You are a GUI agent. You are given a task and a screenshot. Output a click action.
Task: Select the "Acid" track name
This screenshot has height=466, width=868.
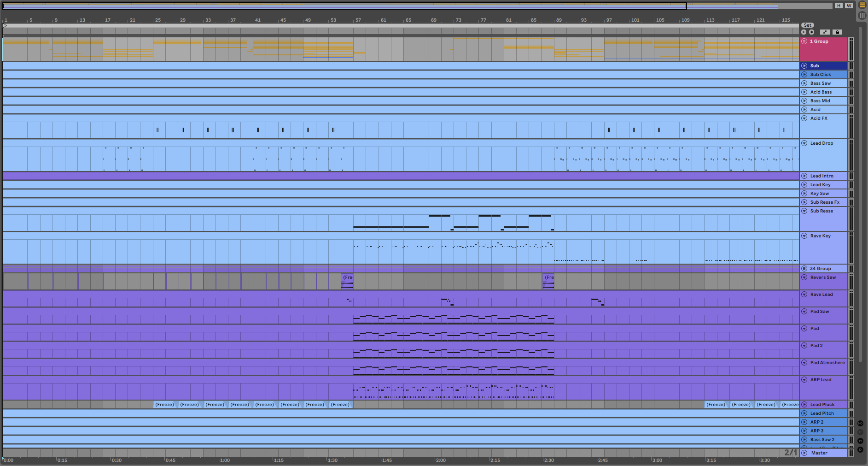pos(816,110)
